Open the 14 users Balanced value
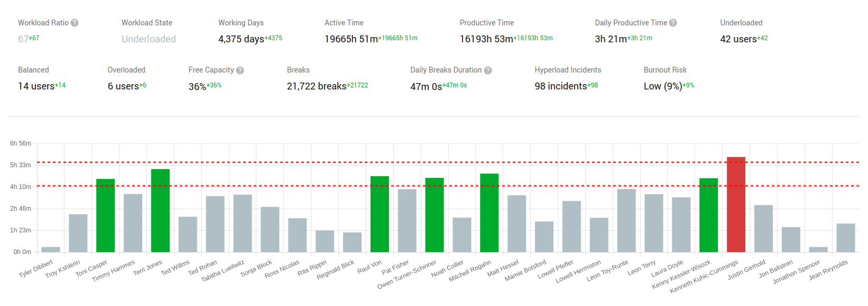The height and width of the screenshot is (306, 868). (36, 86)
